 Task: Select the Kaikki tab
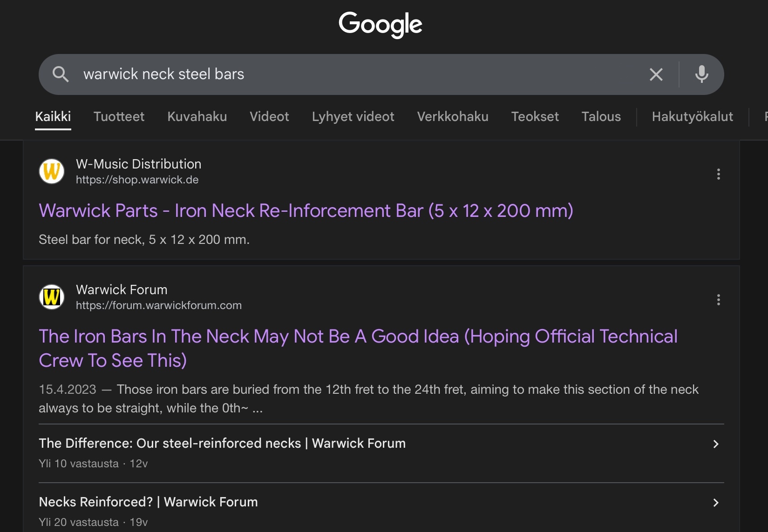[53, 116]
